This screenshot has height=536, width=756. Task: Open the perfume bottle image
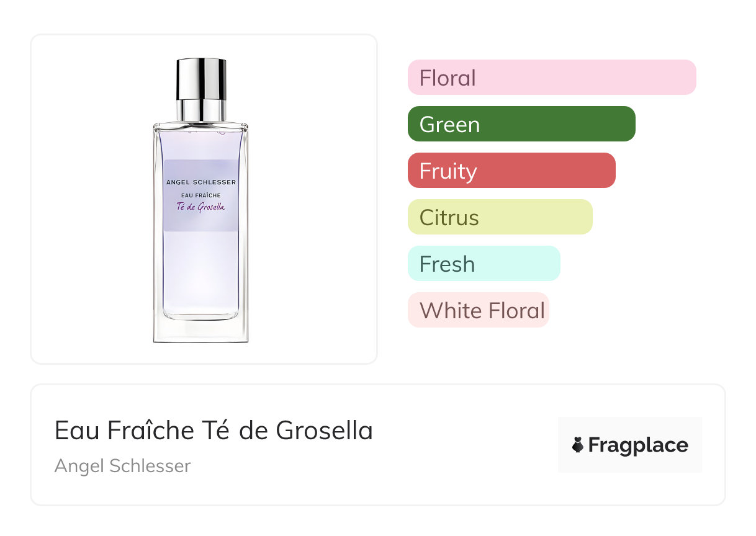tap(200, 200)
